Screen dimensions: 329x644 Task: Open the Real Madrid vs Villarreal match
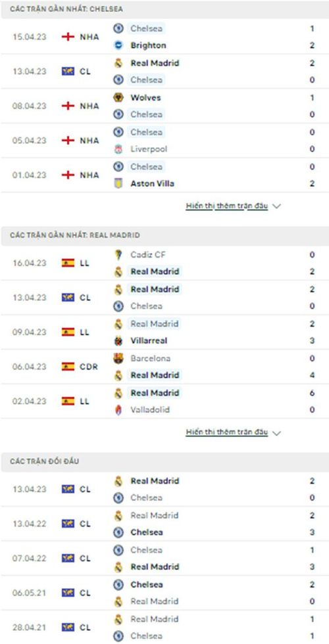pos(164,333)
